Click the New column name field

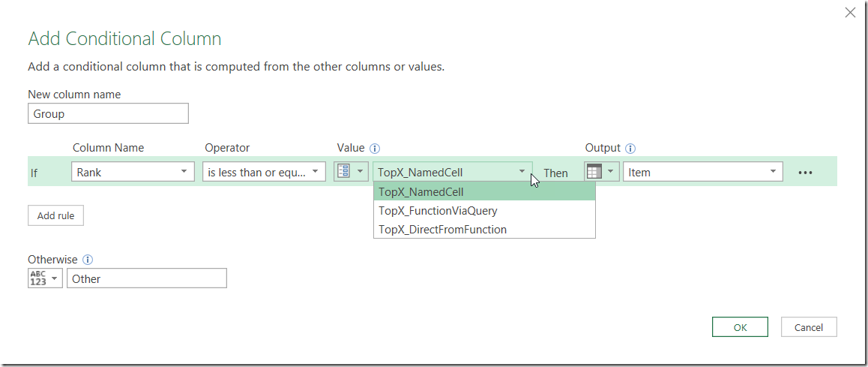[108, 113]
